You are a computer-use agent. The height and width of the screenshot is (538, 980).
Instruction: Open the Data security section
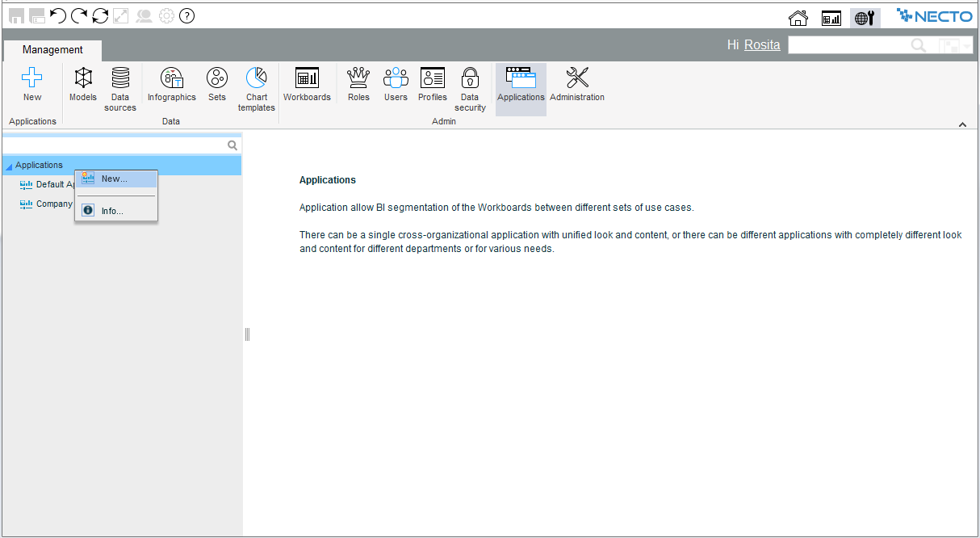point(470,88)
